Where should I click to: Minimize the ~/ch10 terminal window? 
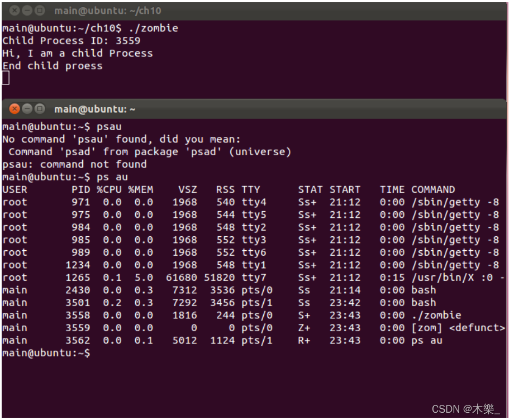pos(27,11)
